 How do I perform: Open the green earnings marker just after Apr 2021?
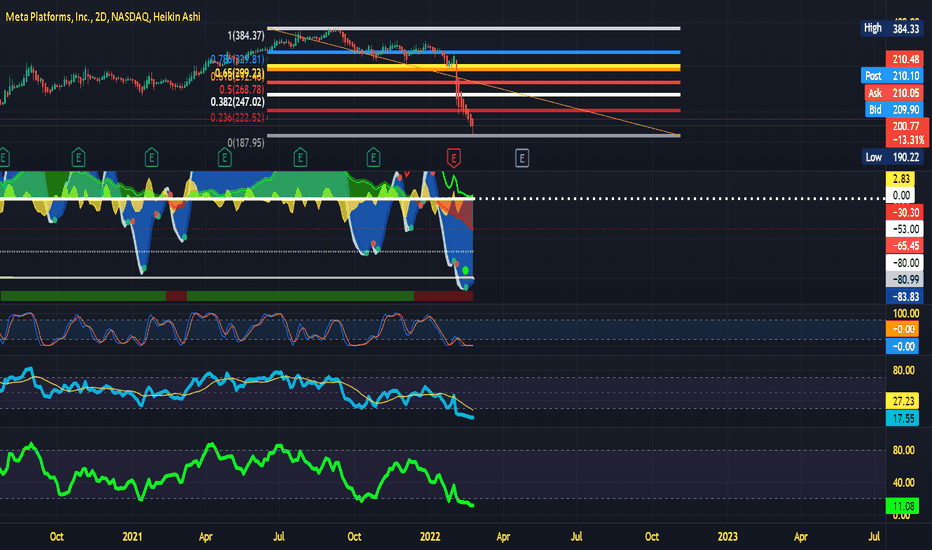(225, 158)
